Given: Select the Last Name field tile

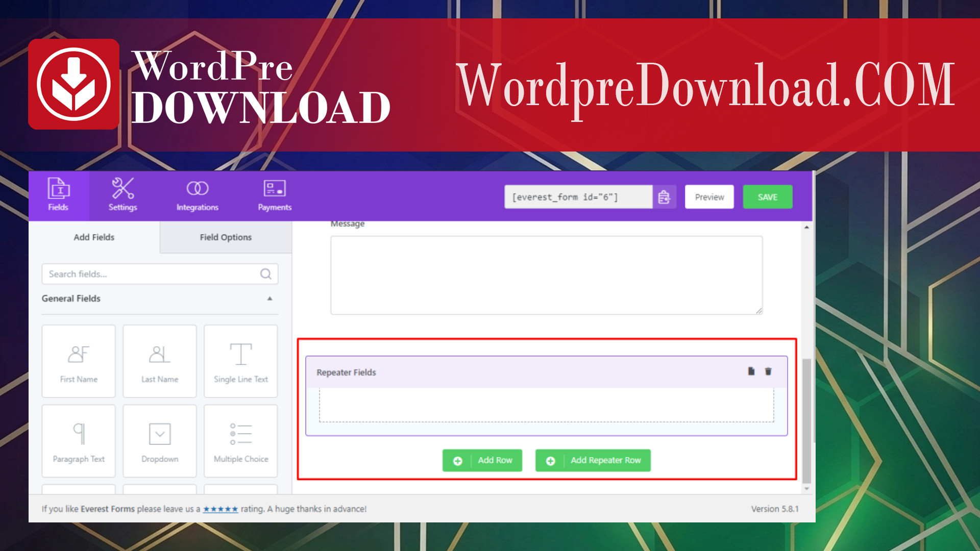Looking at the screenshot, I should [160, 361].
